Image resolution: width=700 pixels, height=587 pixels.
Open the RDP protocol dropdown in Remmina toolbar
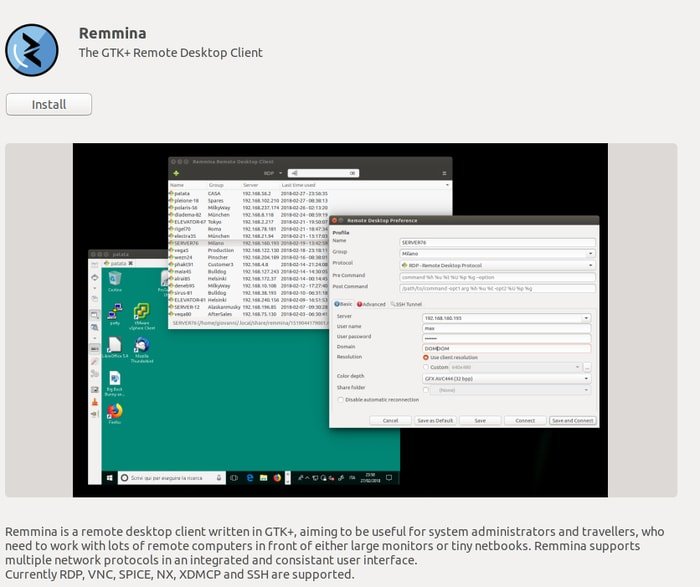click(273, 173)
